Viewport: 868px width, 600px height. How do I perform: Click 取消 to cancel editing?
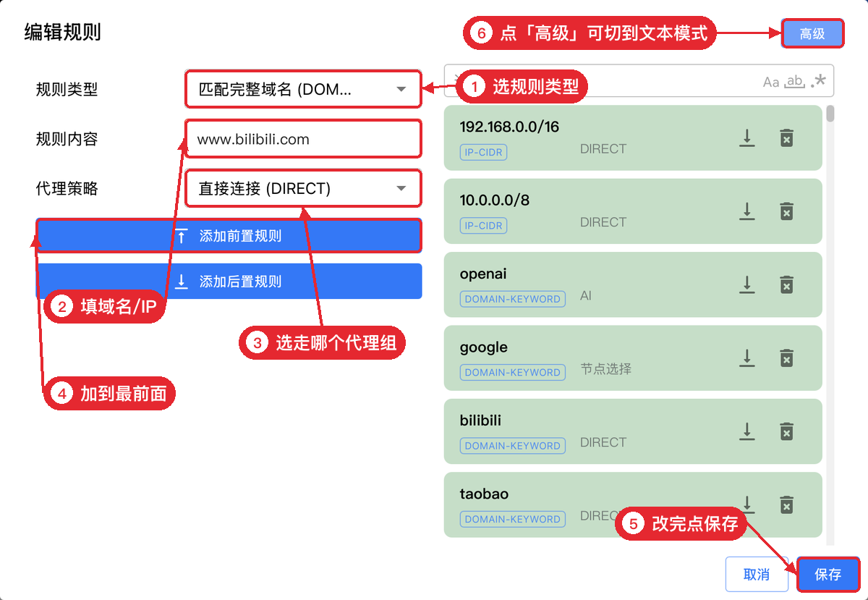(x=757, y=575)
